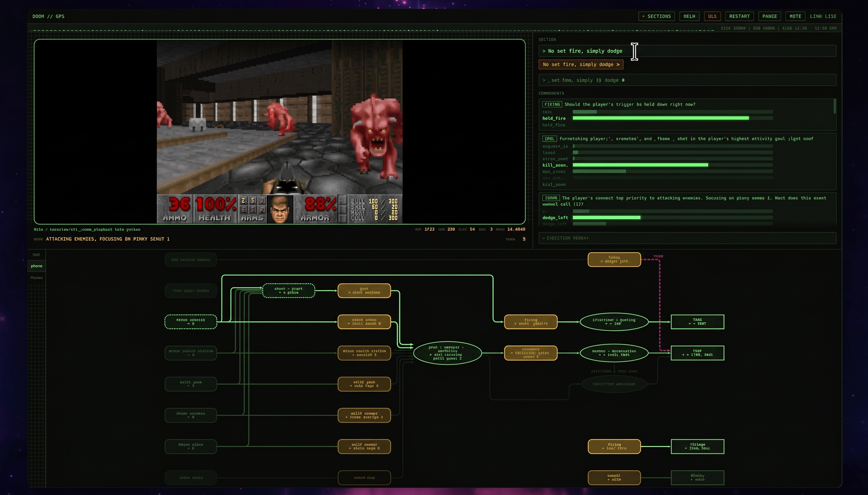Select the orange 'cooohGes' node
Viewport: 868px width, 495px height.
(531, 353)
